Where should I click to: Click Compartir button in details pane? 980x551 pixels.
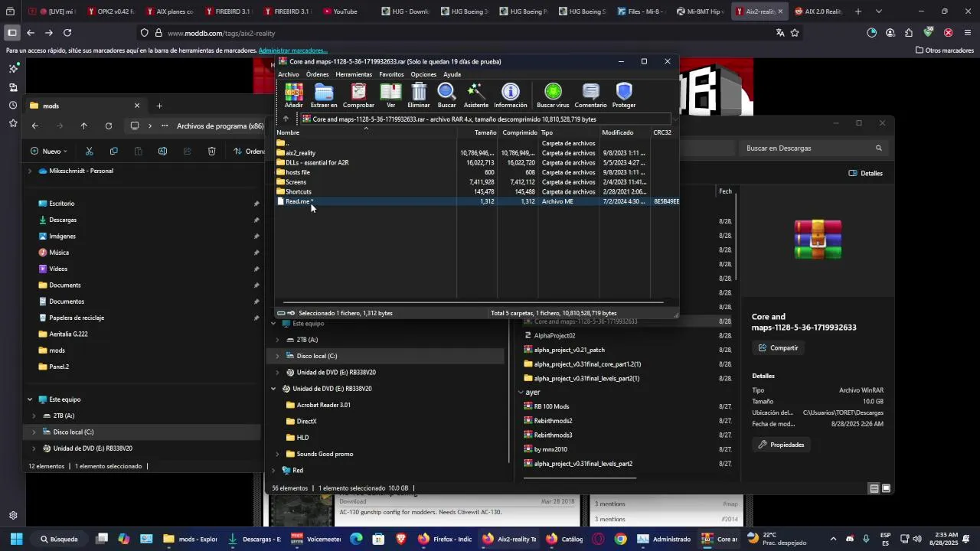[778, 347]
